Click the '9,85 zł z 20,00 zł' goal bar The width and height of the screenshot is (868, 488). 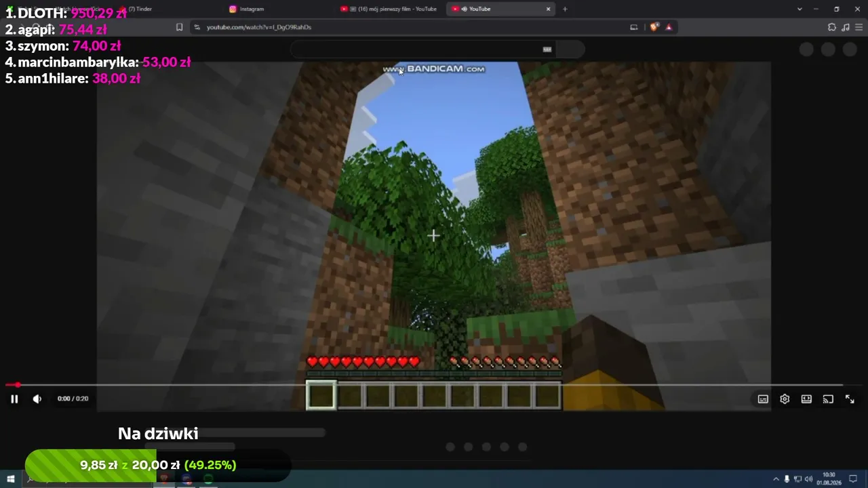(158, 465)
